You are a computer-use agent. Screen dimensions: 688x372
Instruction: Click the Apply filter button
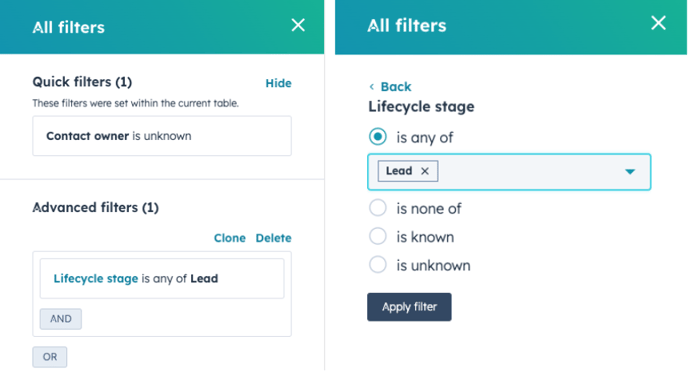coord(409,307)
